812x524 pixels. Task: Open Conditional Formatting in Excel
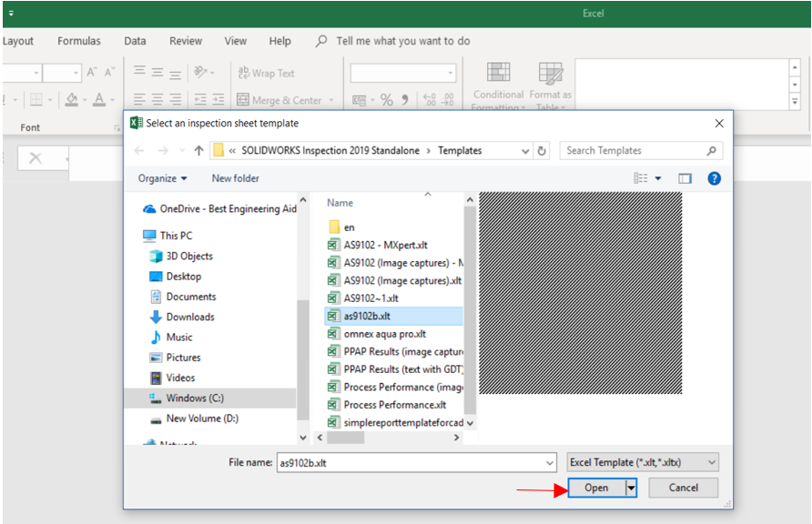coord(498,86)
